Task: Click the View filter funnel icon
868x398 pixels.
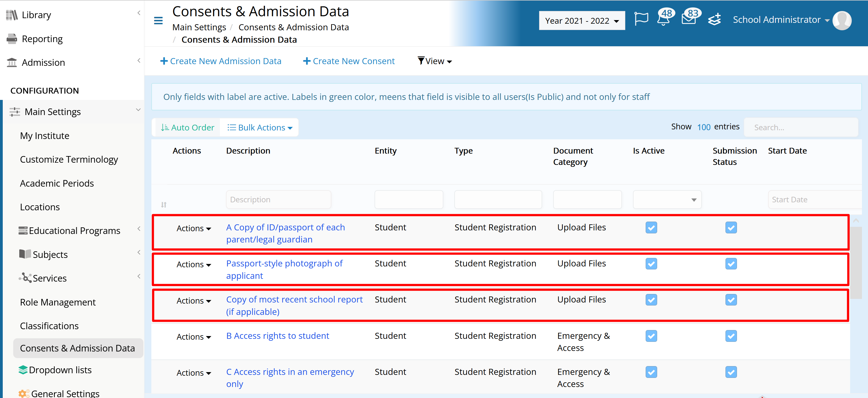Action: 421,61
